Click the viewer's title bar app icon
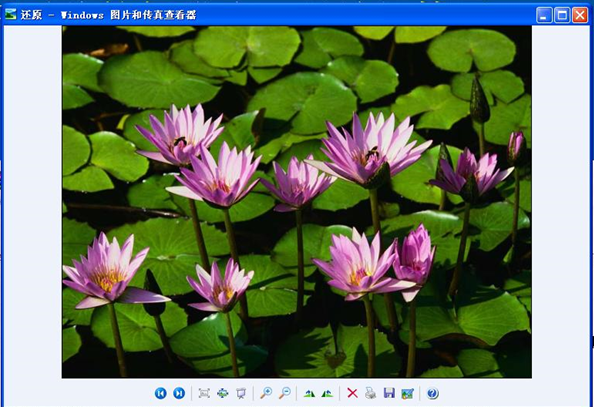Screen dimensions: 594x407 [x=10, y=14]
